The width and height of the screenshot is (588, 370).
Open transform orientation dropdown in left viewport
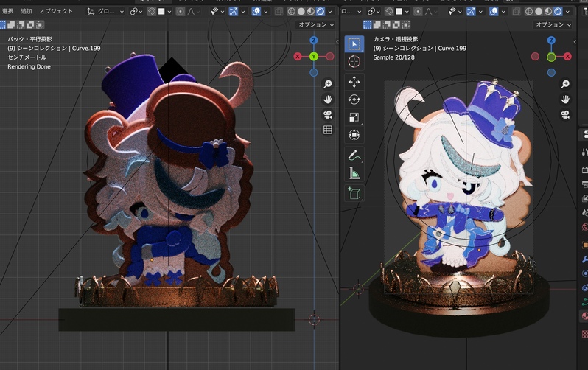(105, 12)
